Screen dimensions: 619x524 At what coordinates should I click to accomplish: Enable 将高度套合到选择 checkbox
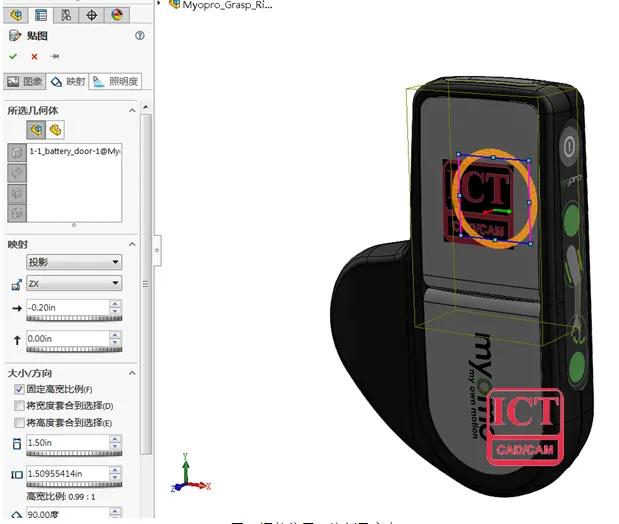pyautogui.click(x=19, y=423)
